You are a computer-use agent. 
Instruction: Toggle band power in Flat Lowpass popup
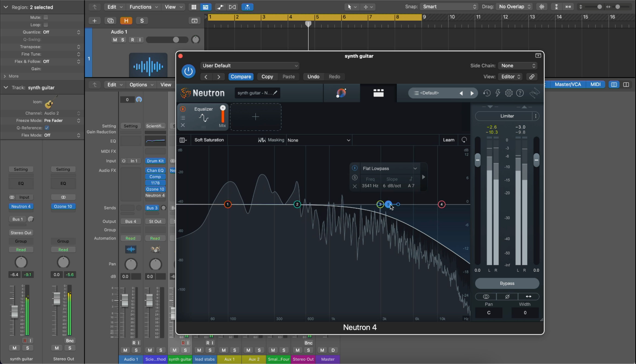click(354, 168)
